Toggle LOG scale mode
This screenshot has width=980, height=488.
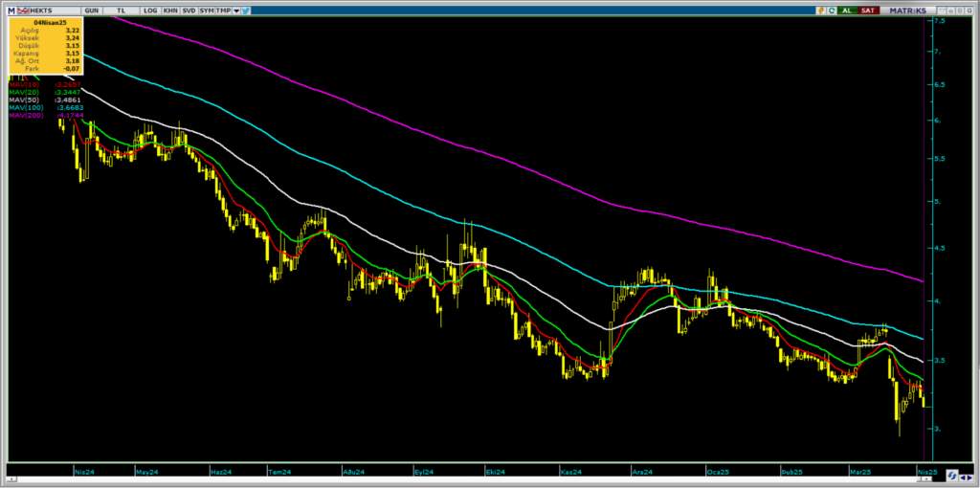click(150, 11)
